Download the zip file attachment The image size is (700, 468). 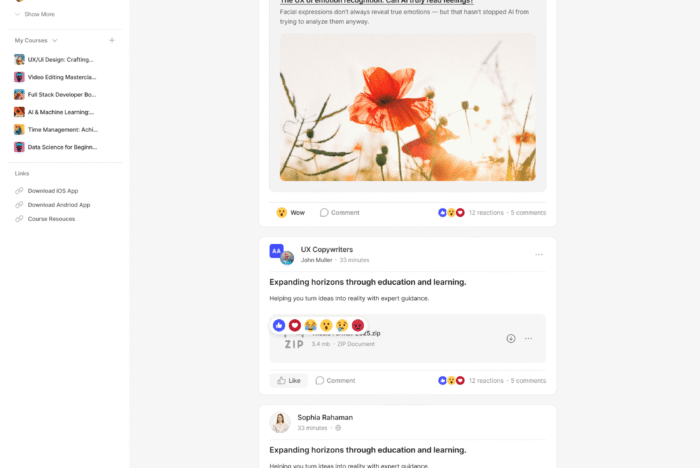pyautogui.click(x=511, y=338)
